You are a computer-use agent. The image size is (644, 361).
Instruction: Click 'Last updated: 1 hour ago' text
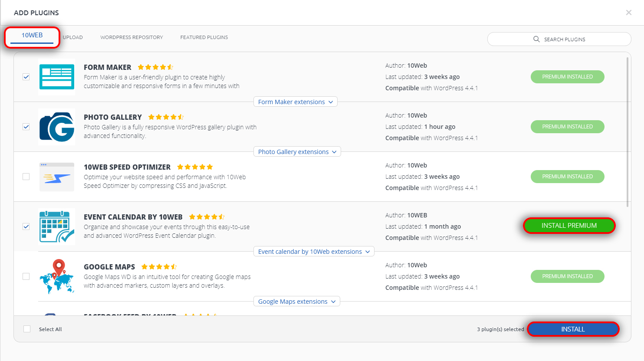[x=420, y=127]
